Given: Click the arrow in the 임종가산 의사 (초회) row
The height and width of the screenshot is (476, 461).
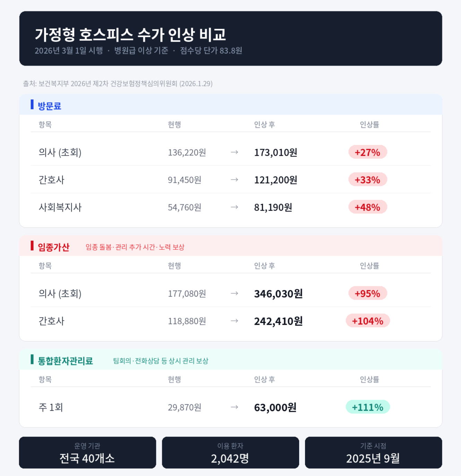Looking at the screenshot, I should tap(234, 294).
